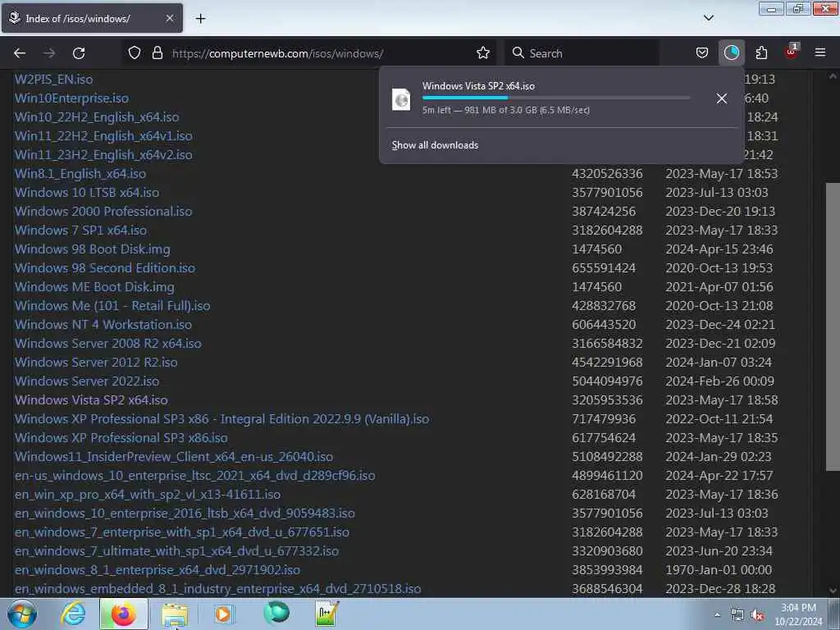Click file size 5044094976
Viewport: 840px width, 630px height.
click(x=607, y=381)
